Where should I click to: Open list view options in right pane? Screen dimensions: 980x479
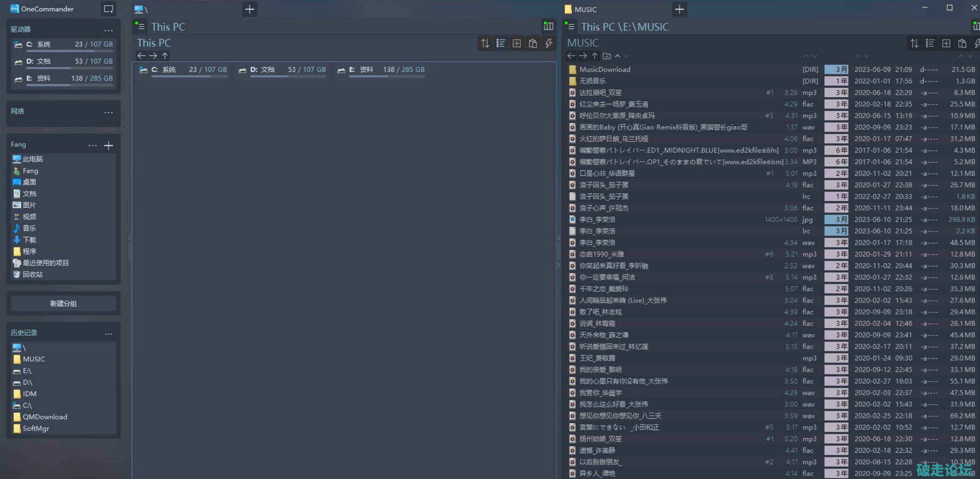(x=930, y=44)
